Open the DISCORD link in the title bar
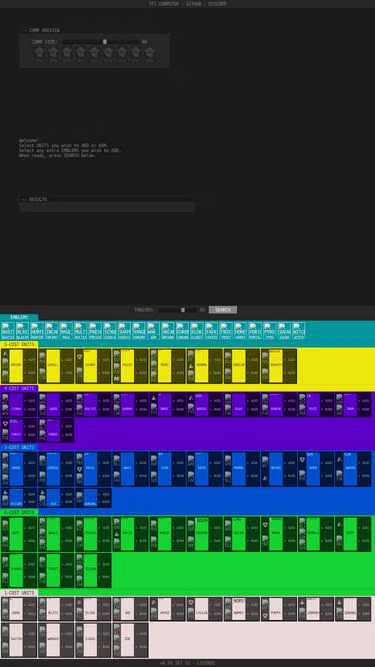This screenshot has height=667, width=375. [x=217, y=4]
